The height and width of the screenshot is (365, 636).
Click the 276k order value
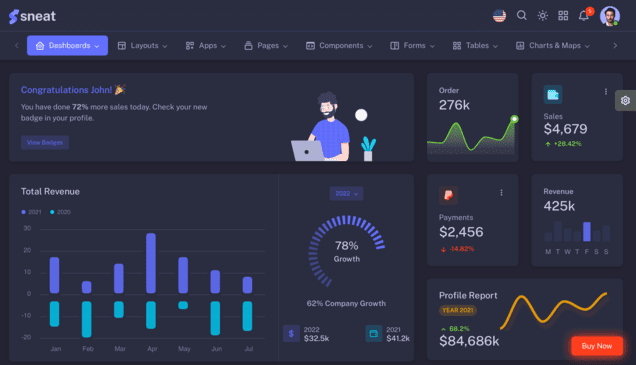tap(454, 105)
